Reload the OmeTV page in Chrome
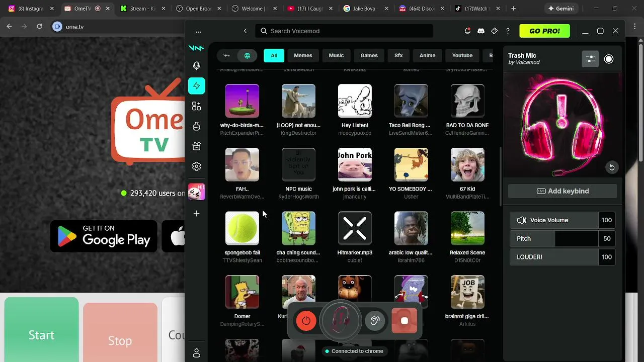Image resolution: width=644 pixels, height=362 pixels. 39,27
